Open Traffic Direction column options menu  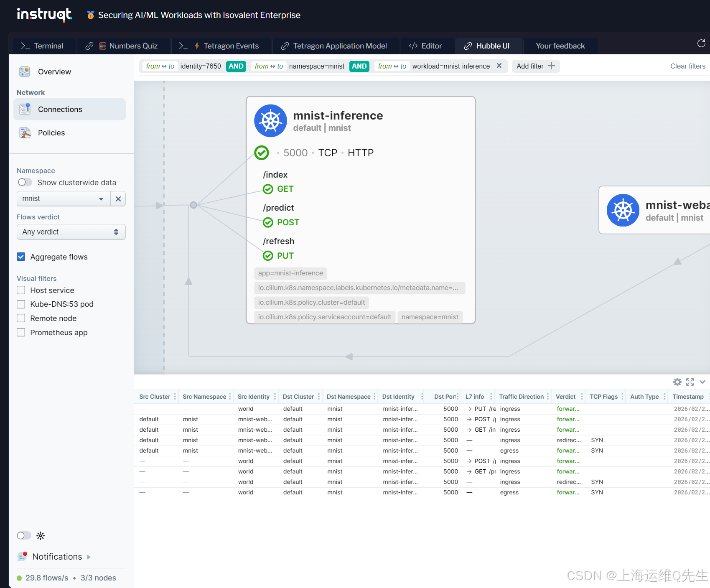coord(548,397)
